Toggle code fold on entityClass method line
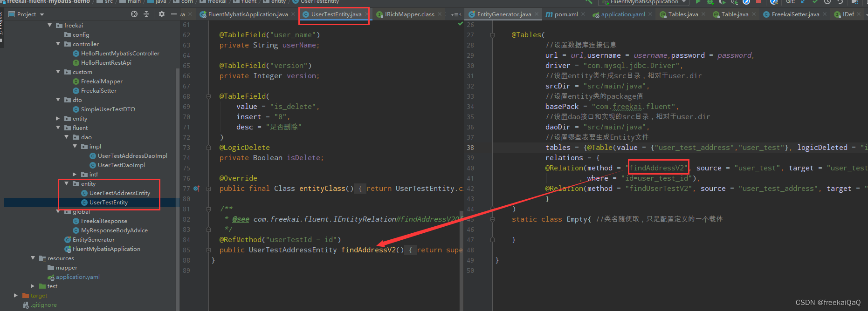 click(x=209, y=189)
